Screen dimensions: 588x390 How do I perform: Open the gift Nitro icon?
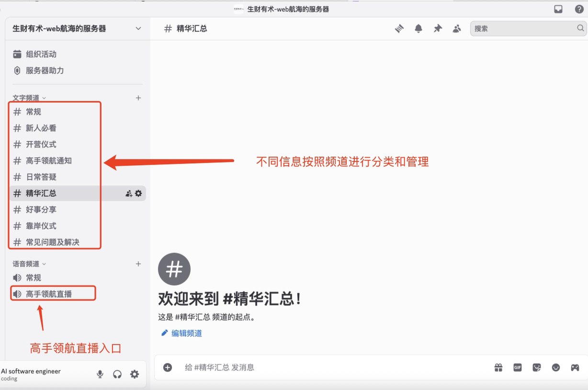[498, 368]
